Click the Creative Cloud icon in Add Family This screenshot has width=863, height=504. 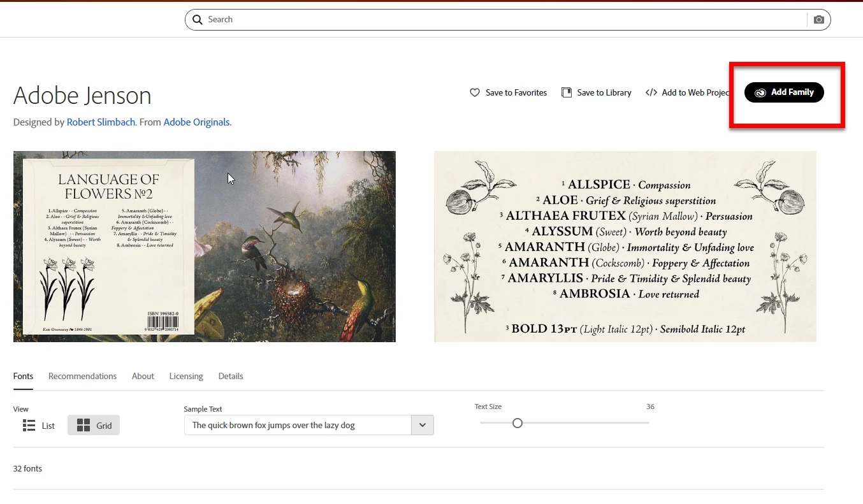click(x=760, y=92)
